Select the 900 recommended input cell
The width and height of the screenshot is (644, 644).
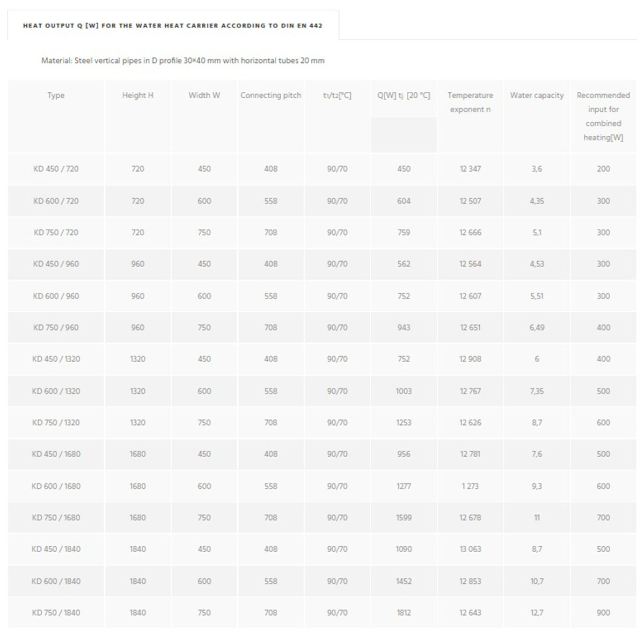[x=603, y=613]
